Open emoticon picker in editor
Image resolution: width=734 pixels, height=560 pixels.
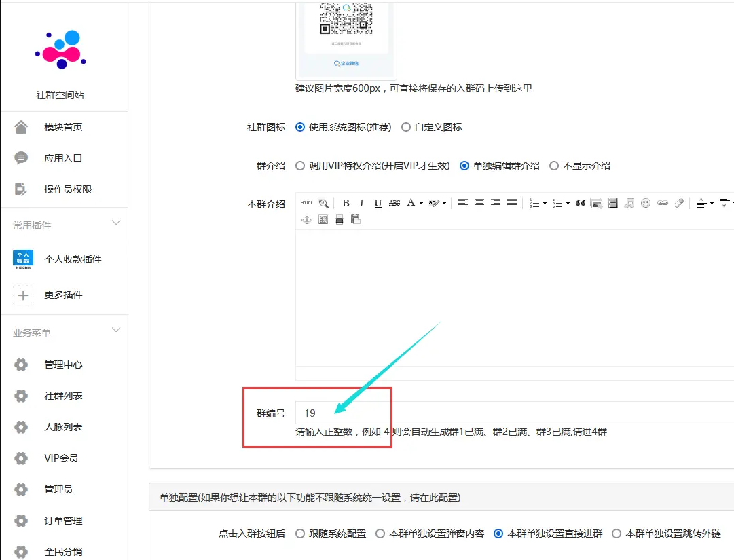coord(646,202)
